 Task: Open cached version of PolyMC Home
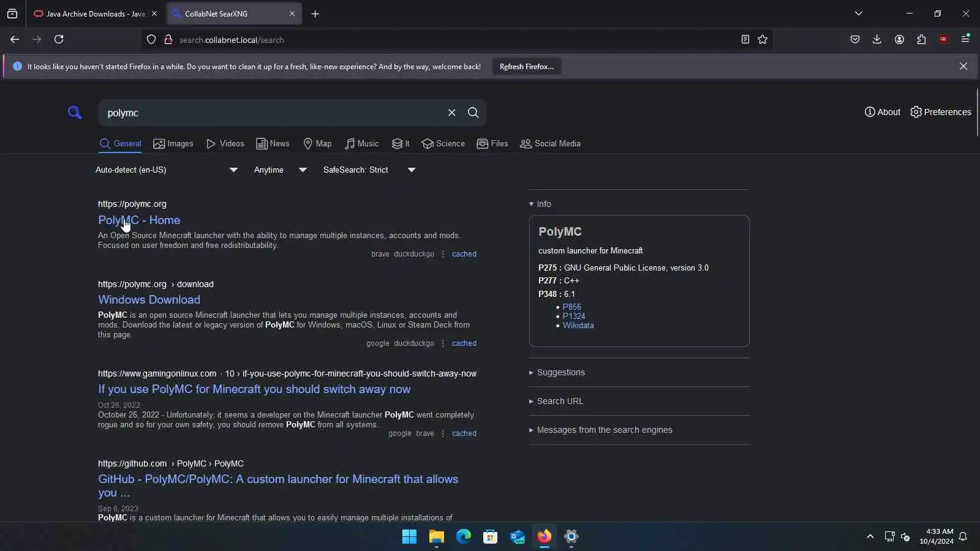pos(464,254)
